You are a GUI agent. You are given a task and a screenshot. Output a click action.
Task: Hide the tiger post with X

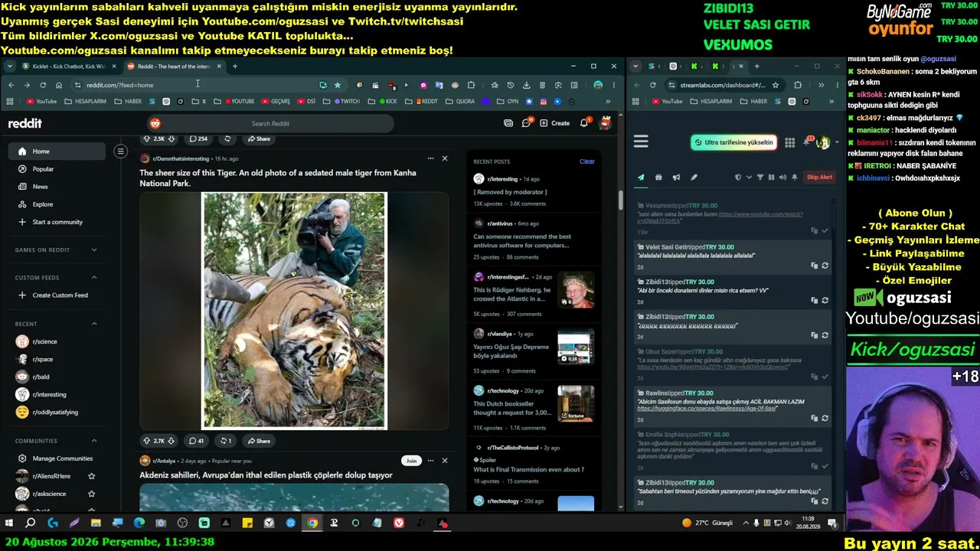click(445, 158)
